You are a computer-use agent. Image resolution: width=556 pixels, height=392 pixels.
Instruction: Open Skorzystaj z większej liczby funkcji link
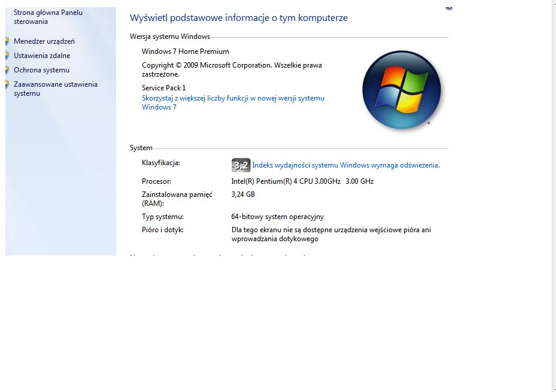233,102
